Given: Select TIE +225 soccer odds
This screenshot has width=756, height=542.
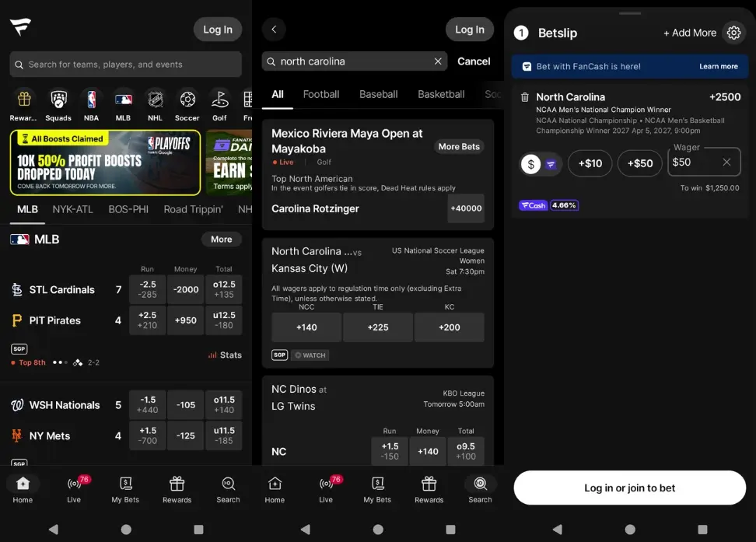Looking at the screenshot, I should (x=378, y=327).
